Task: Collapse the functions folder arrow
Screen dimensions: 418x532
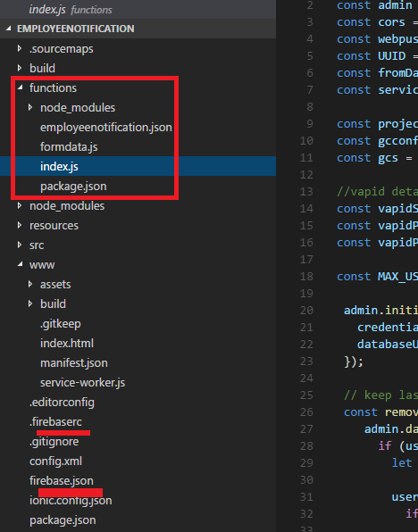Action: 20,87
